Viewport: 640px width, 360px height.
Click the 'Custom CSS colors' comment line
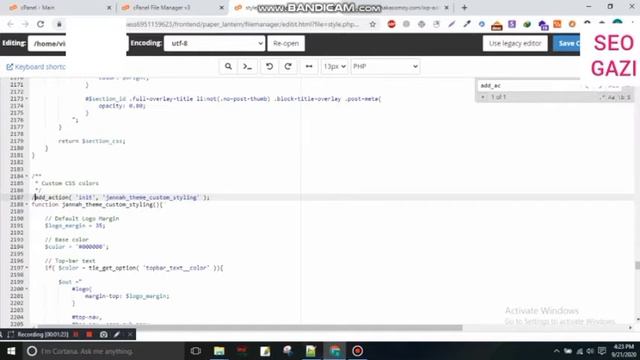click(x=69, y=183)
